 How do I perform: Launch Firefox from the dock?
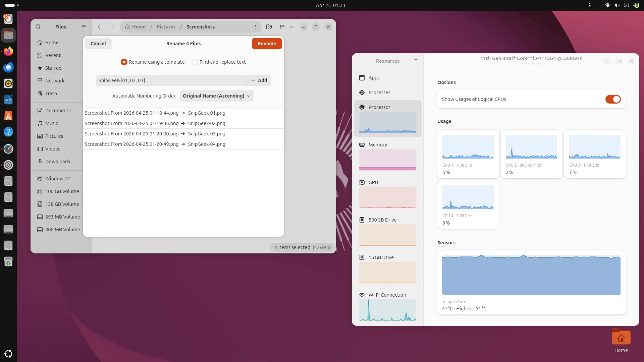(8, 51)
